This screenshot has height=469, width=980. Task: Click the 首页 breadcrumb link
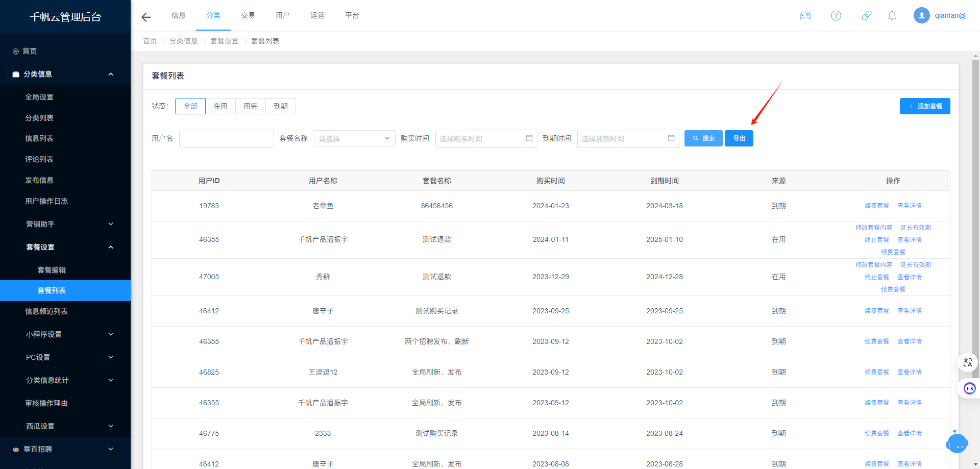tap(150, 41)
